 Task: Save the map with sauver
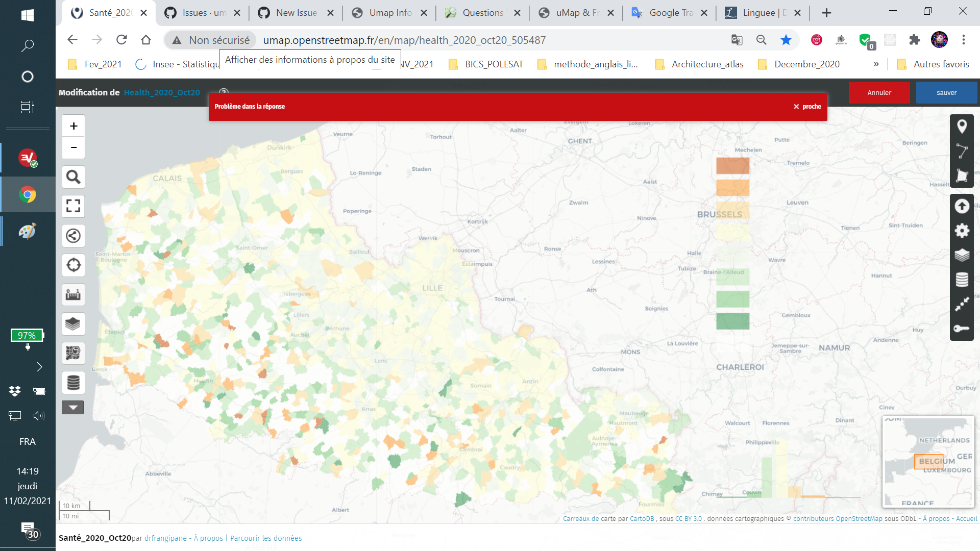click(946, 92)
